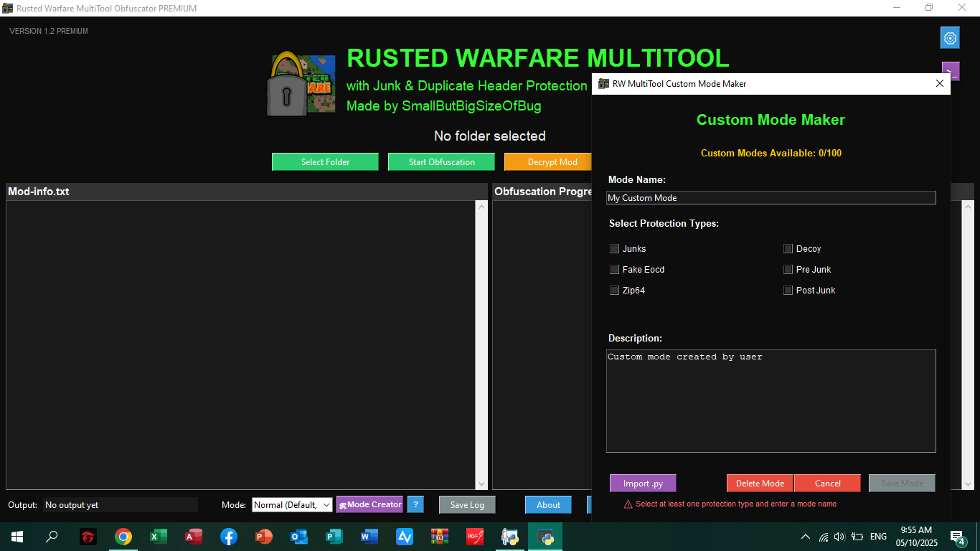Viewport: 980px width, 551px height.
Task: Click the Custom Mode Maker title bar icon
Action: [603, 84]
